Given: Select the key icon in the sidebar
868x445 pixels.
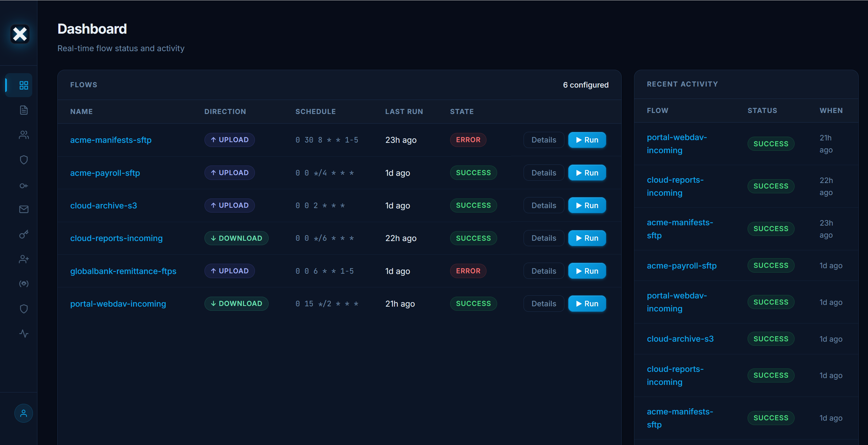Looking at the screenshot, I should coord(23,234).
